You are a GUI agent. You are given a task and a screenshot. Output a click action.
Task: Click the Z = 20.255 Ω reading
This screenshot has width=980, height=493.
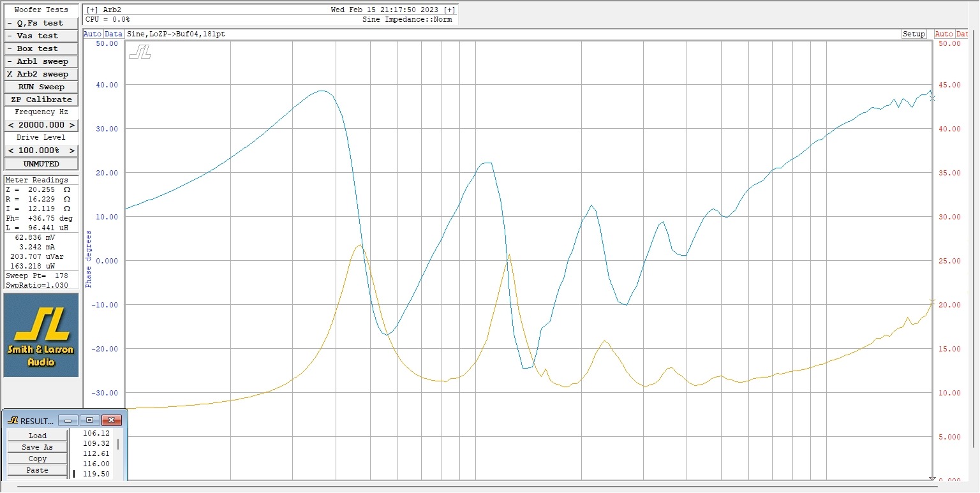(x=38, y=189)
